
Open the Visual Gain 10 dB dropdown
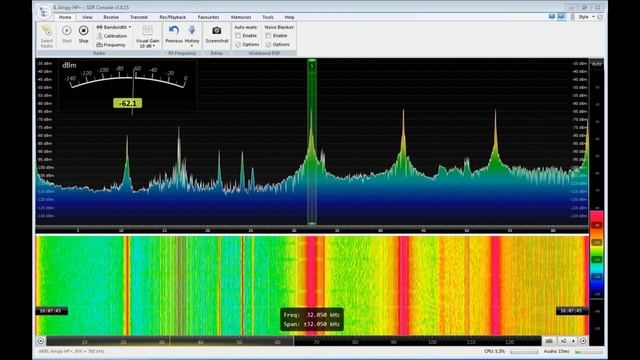click(147, 37)
